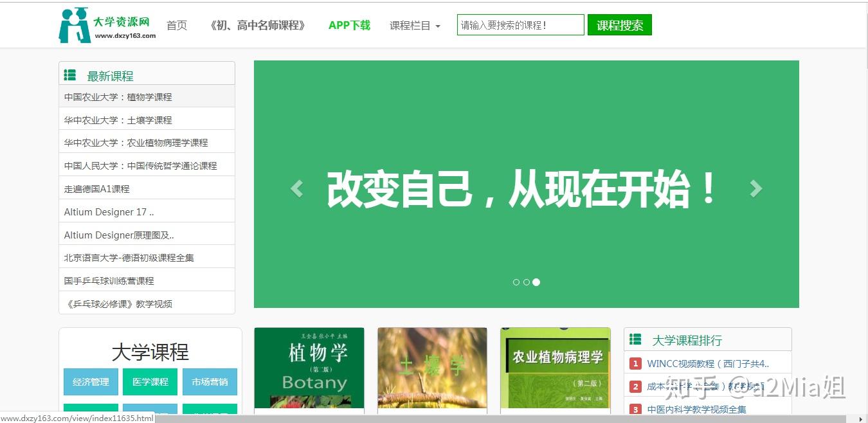Image resolution: width=868 pixels, height=423 pixels.
Task: Select the first carousel indicator dot
Action: [x=516, y=282]
